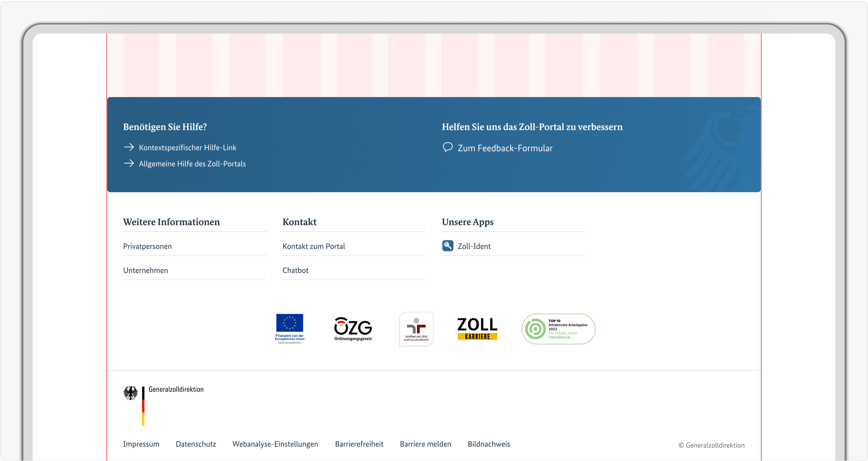Click Barriere melden
Viewport: 868px width, 461px height.
coord(425,444)
